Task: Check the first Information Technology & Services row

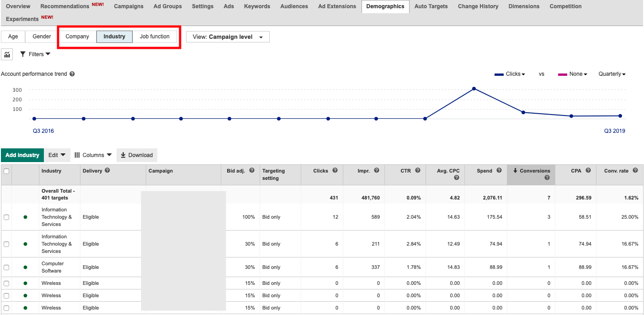Action: pos(6,217)
